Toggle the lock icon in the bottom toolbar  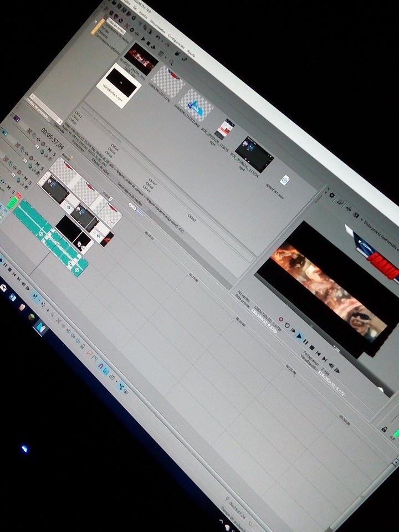[x=83, y=346]
